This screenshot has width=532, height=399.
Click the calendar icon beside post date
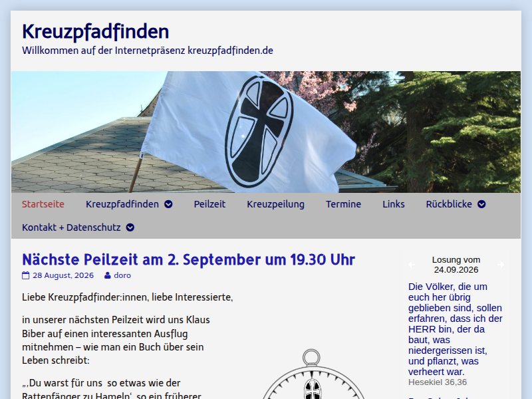coord(26,275)
